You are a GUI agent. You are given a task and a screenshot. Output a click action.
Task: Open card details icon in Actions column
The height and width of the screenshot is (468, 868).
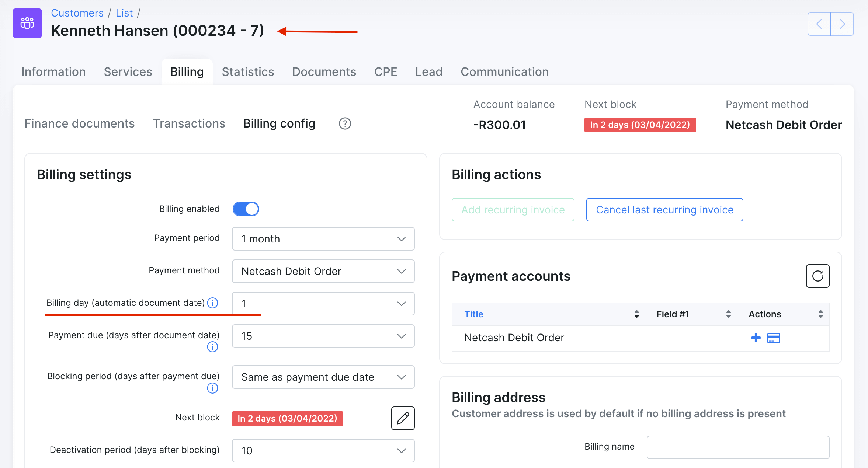[774, 338]
